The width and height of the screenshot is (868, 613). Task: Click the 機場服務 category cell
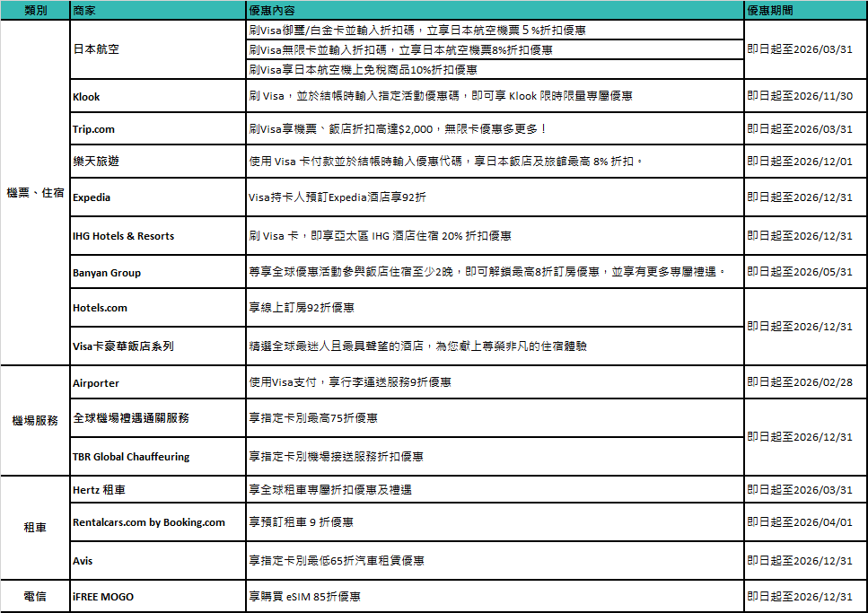(x=35, y=420)
